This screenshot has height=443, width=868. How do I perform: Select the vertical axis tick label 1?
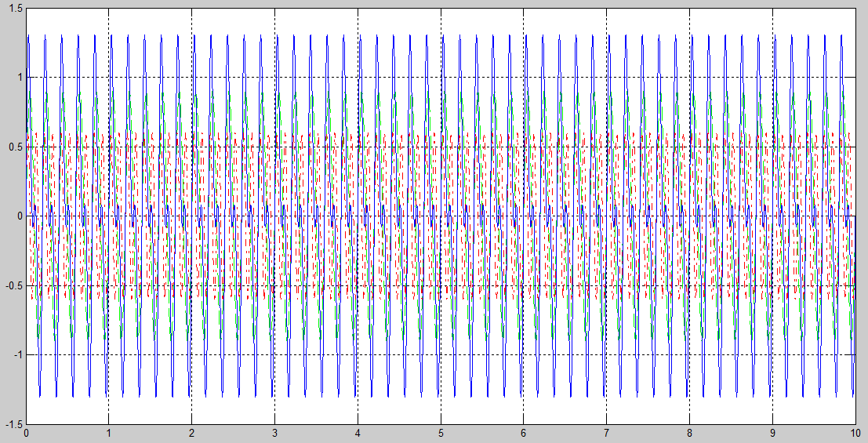[x=20, y=78]
